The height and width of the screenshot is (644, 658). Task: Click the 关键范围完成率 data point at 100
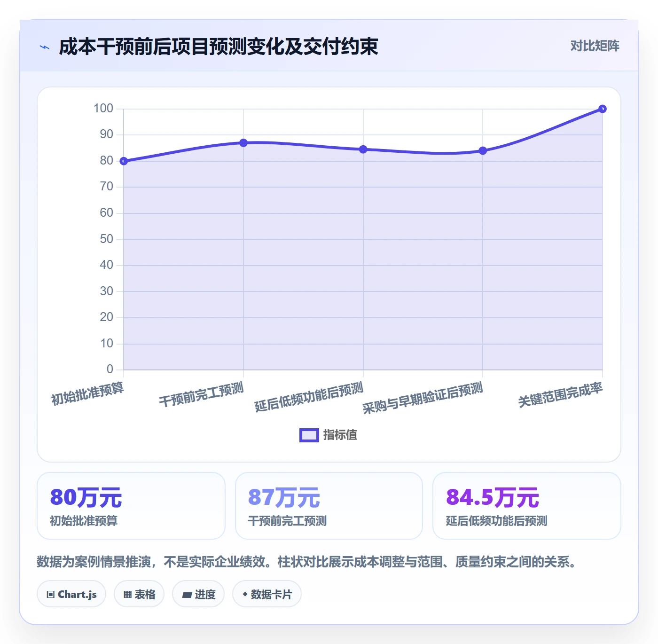602,109
